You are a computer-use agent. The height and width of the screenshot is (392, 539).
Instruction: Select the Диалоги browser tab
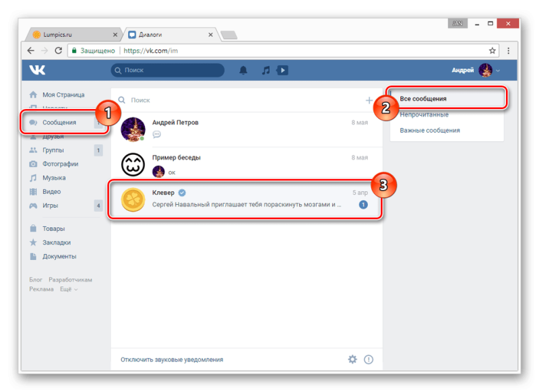pyautogui.click(x=171, y=35)
